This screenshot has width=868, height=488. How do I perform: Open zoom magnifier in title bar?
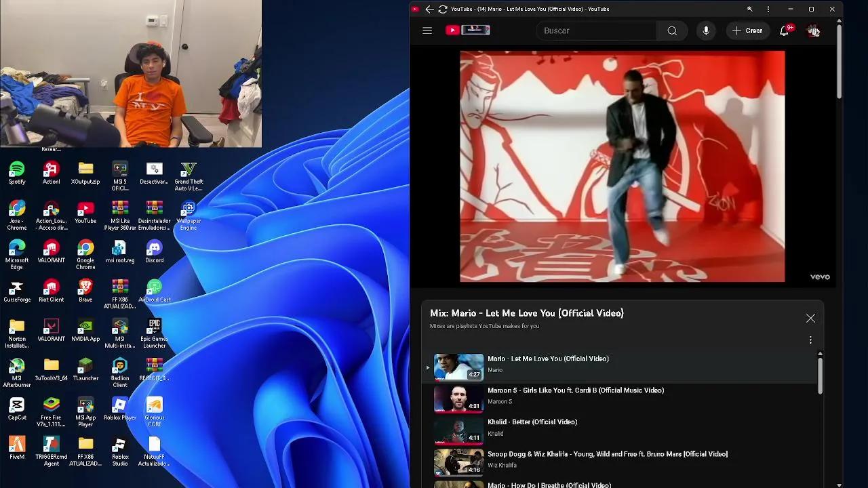point(749,9)
